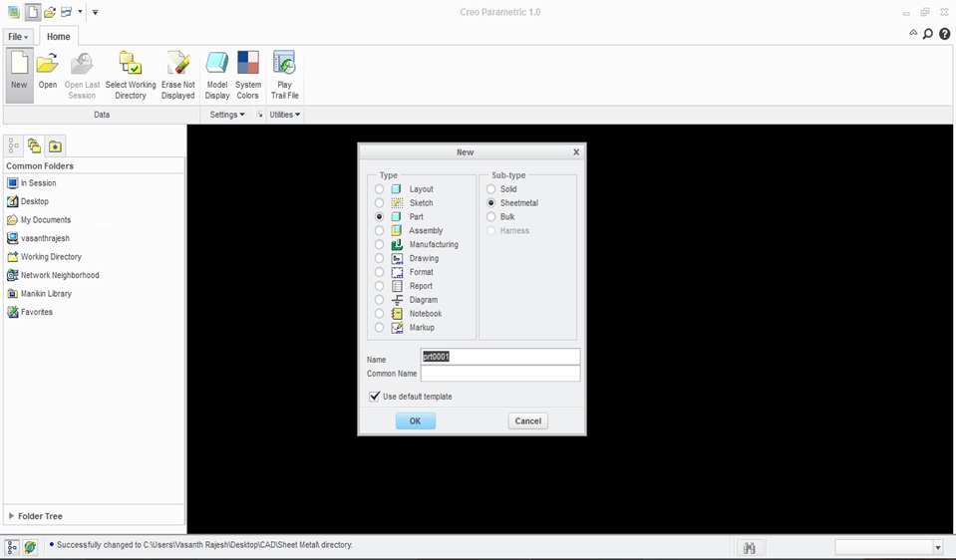Click quick access New document icon
Image resolution: width=956 pixels, height=560 pixels.
point(32,12)
